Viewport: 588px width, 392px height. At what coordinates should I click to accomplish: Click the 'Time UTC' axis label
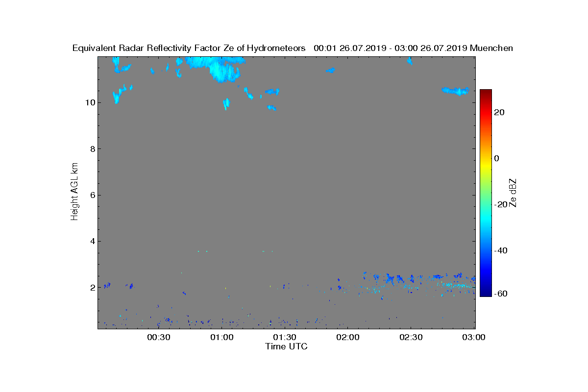[286, 346]
